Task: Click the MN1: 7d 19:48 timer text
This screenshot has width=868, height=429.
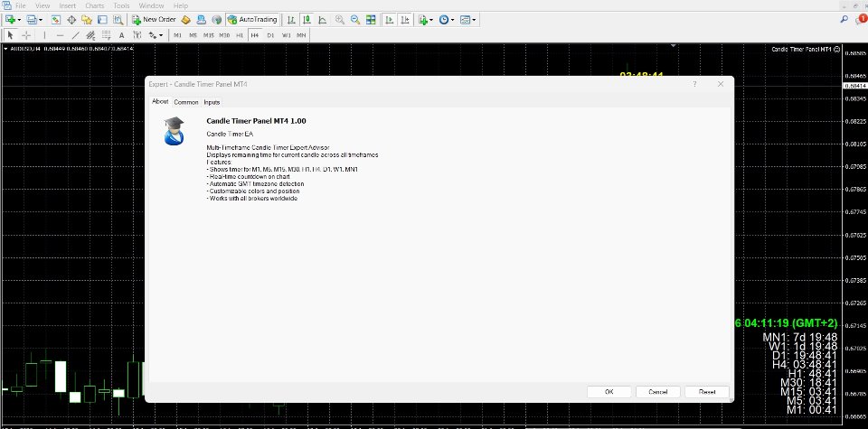Action: coord(800,337)
